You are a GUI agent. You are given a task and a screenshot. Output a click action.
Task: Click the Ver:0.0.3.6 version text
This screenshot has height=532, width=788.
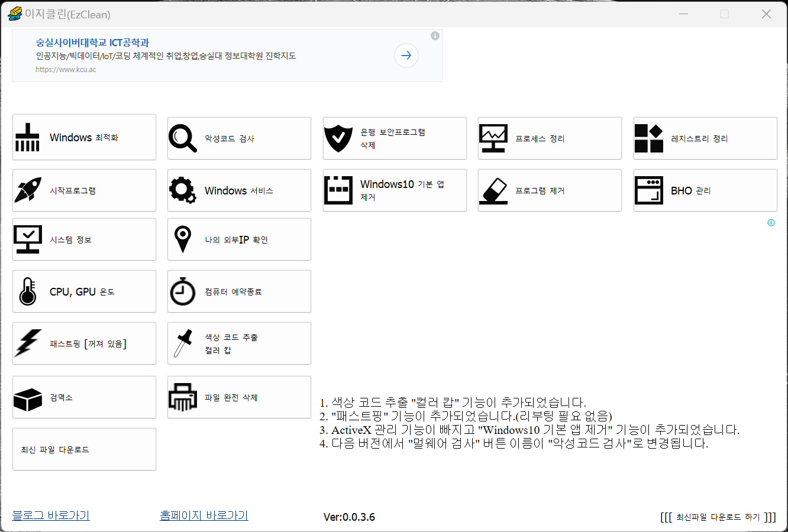coord(349,517)
